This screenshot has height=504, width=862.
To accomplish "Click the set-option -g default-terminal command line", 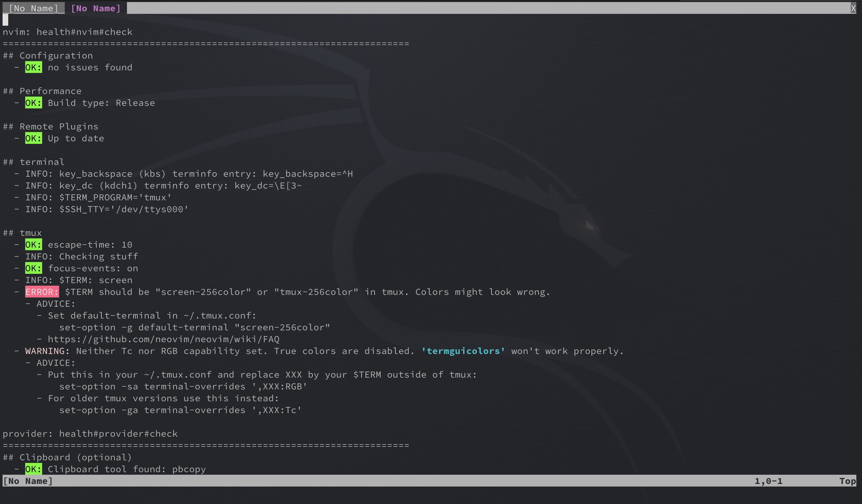I will click(195, 327).
